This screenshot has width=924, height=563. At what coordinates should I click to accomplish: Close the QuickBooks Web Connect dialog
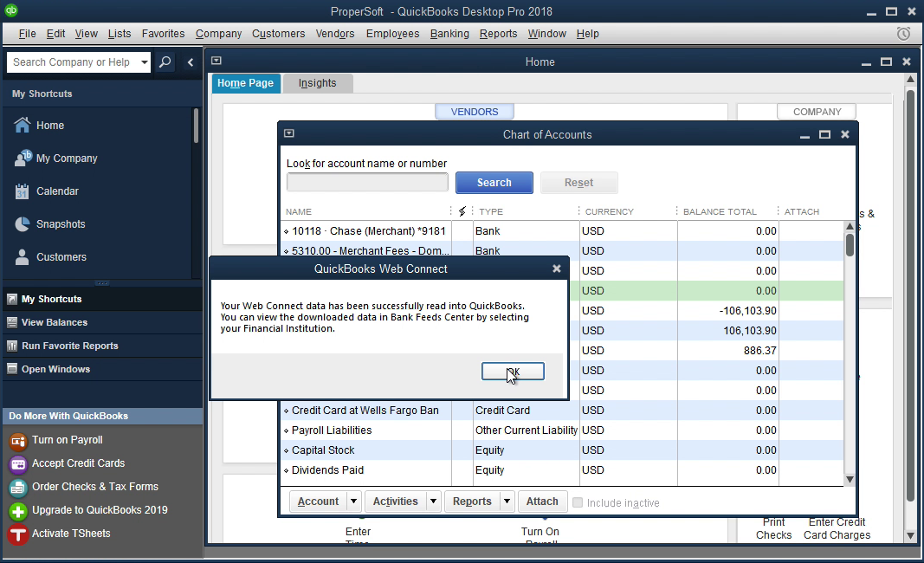pyautogui.click(x=556, y=269)
